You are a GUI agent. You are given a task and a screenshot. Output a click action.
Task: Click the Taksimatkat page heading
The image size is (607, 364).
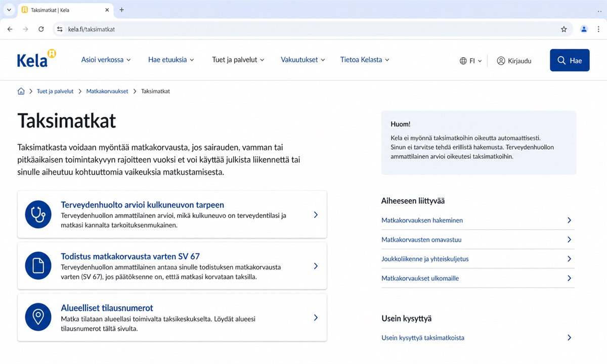[x=67, y=121]
